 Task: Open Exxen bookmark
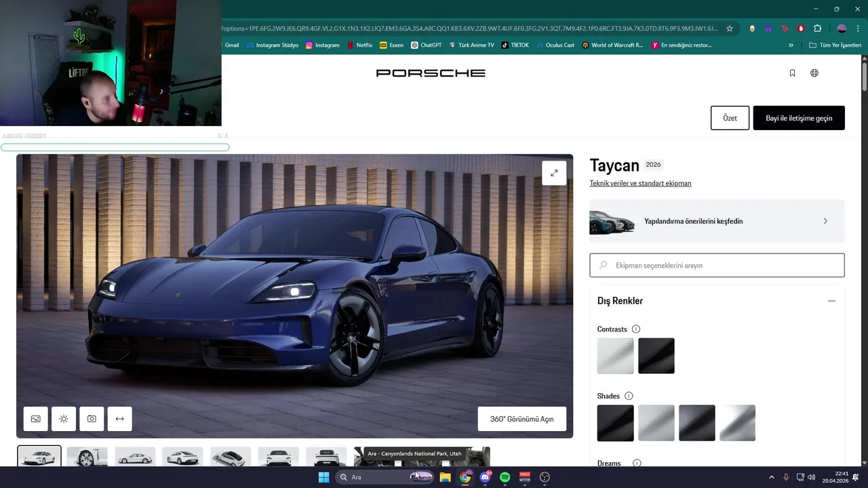pos(392,45)
